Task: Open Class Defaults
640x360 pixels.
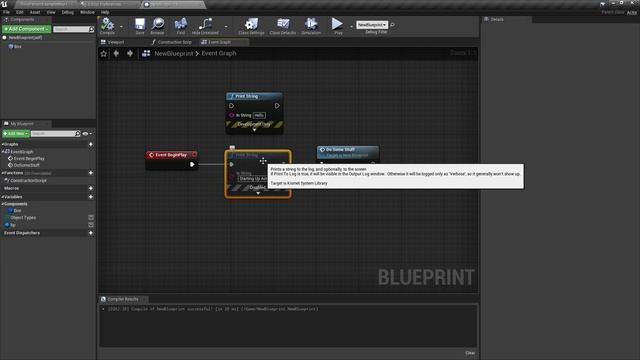Action: coord(283,26)
